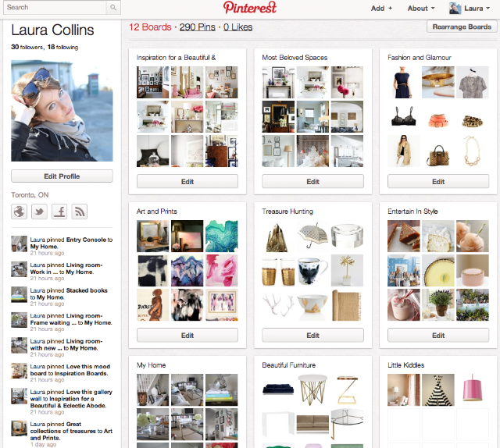Click into the Search field
The width and height of the screenshot is (500, 448).
55,7
